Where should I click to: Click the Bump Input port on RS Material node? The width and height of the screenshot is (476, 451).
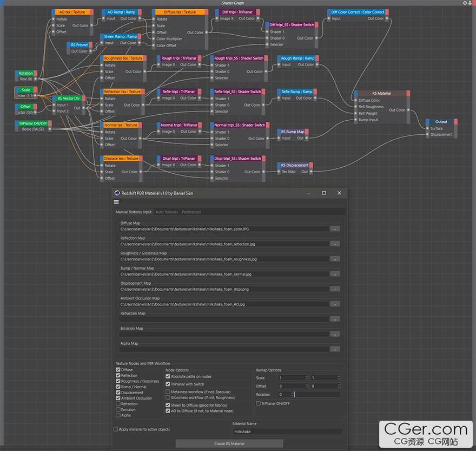click(x=355, y=120)
